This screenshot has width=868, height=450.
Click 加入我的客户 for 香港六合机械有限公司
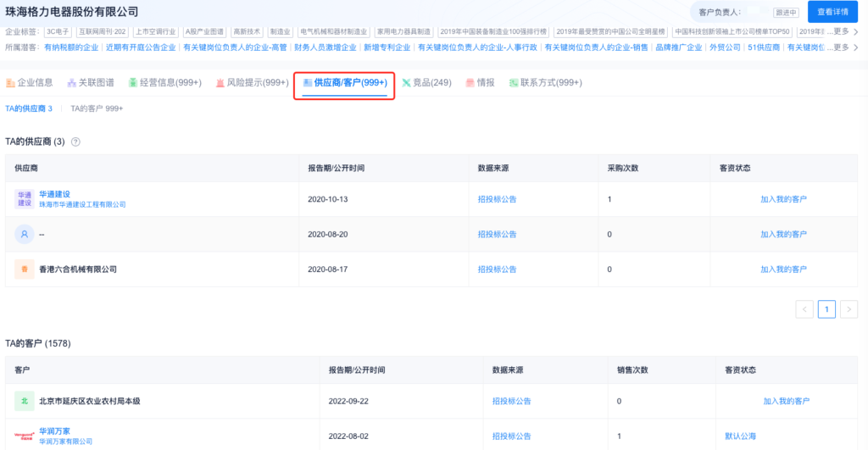click(x=783, y=269)
